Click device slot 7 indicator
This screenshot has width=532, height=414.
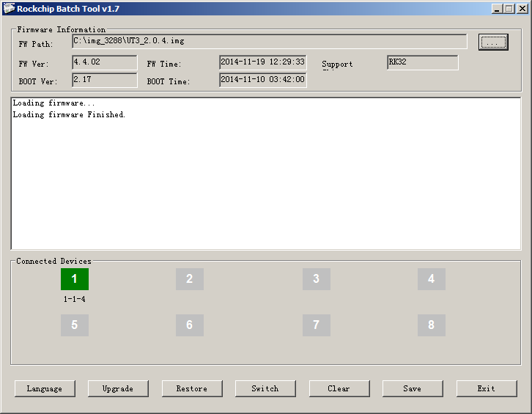pos(316,325)
